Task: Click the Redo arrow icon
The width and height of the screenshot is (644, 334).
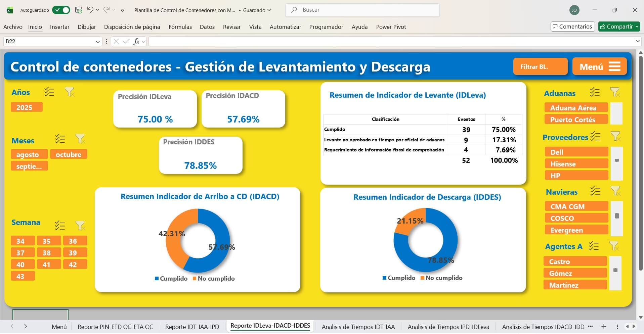Action: [x=106, y=10]
